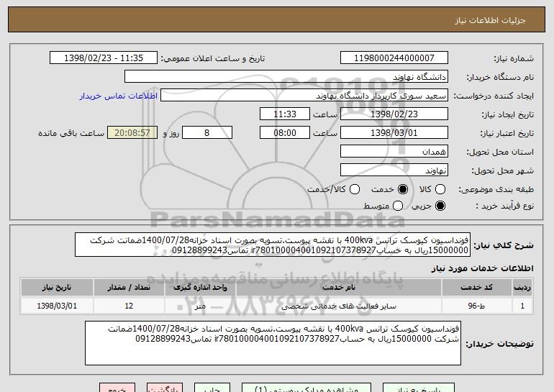Click the نام خدمت column header
The image size is (554, 392).
pos(338,287)
